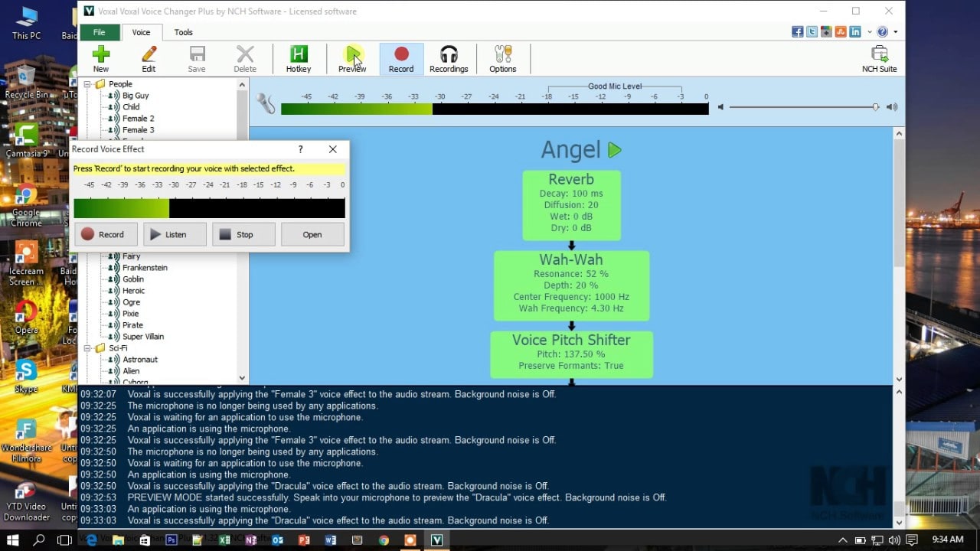Adjust the volume slider handle
The image size is (980, 551).
coord(875,107)
